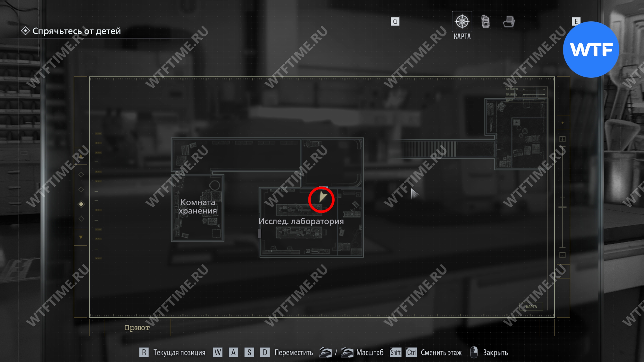Select the topmost floor diamond marker
The height and width of the screenshot is (362, 644).
point(81,174)
